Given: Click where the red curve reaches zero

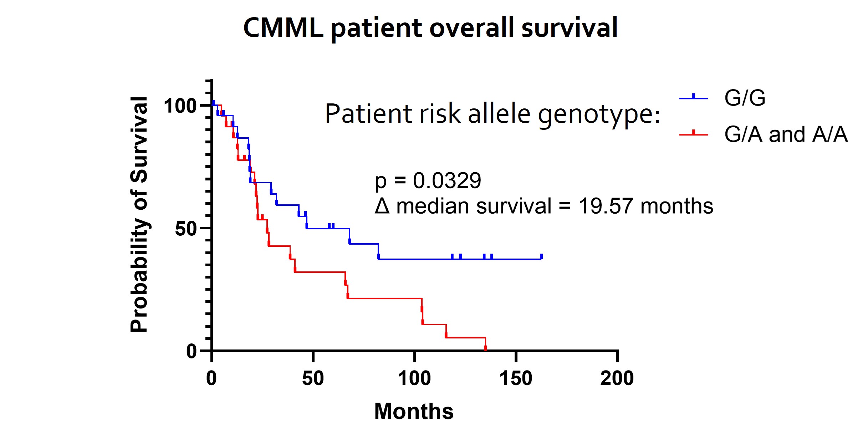Looking at the screenshot, I should pos(485,348).
